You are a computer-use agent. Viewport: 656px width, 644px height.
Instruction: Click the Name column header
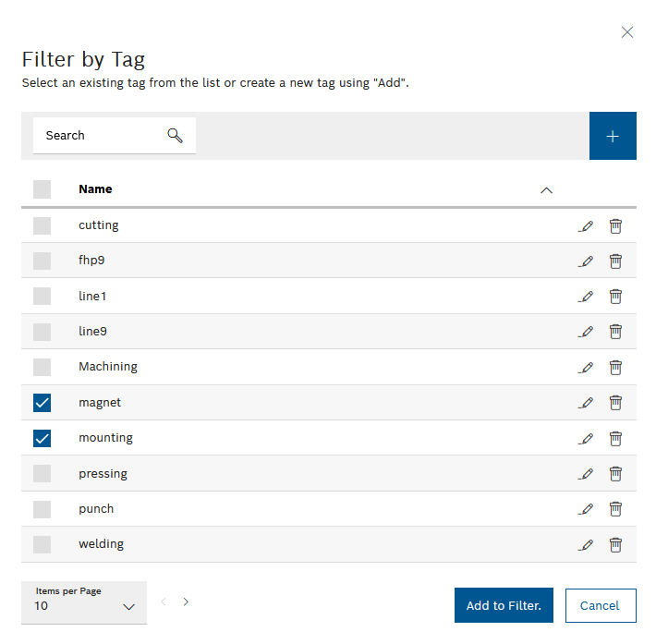click(x=95, y=189)
